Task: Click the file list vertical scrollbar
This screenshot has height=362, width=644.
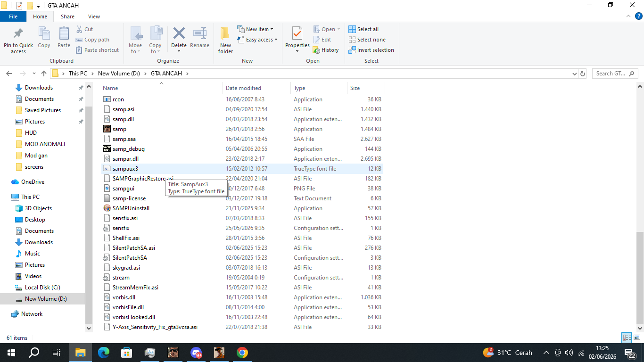Action: (x=640, y=278)
